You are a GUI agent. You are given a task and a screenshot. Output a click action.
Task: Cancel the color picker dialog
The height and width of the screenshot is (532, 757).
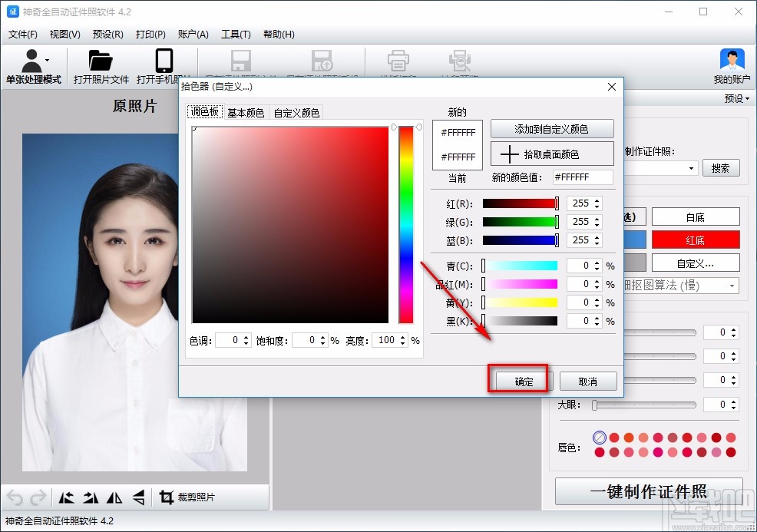pyautogui.click(x=587, y=382)
